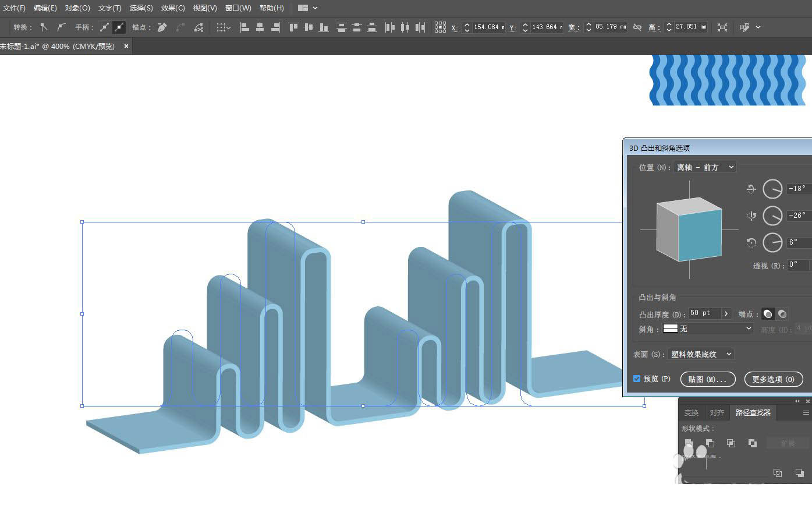Click the 贴图 map art button
812x530 pixels.
708,379
